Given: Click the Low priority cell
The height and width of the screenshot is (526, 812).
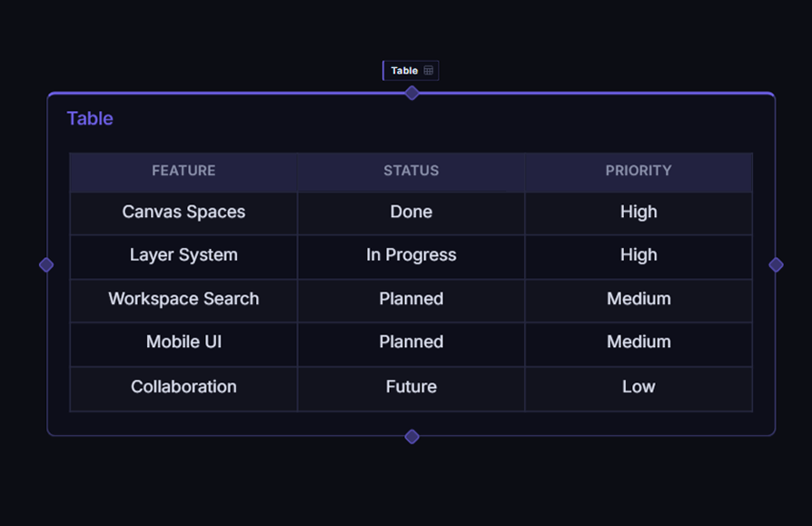Looking at the screenshot, I should (639, 387).
